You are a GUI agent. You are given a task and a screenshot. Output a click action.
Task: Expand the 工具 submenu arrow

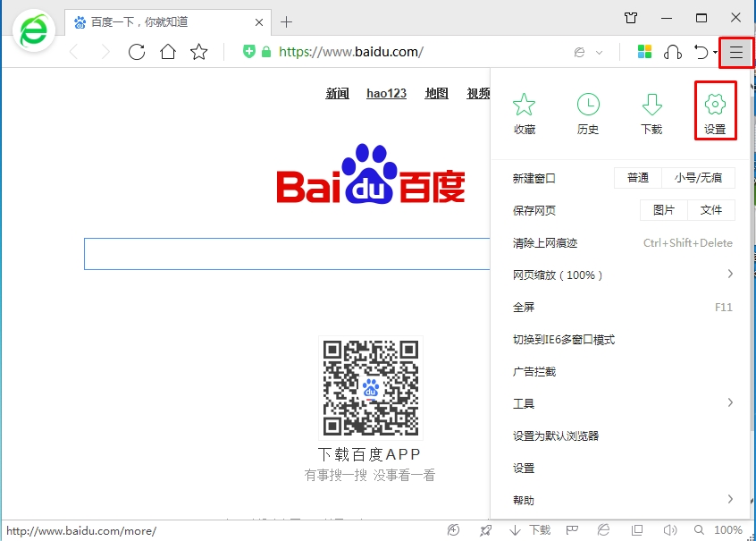coord(730,403)
